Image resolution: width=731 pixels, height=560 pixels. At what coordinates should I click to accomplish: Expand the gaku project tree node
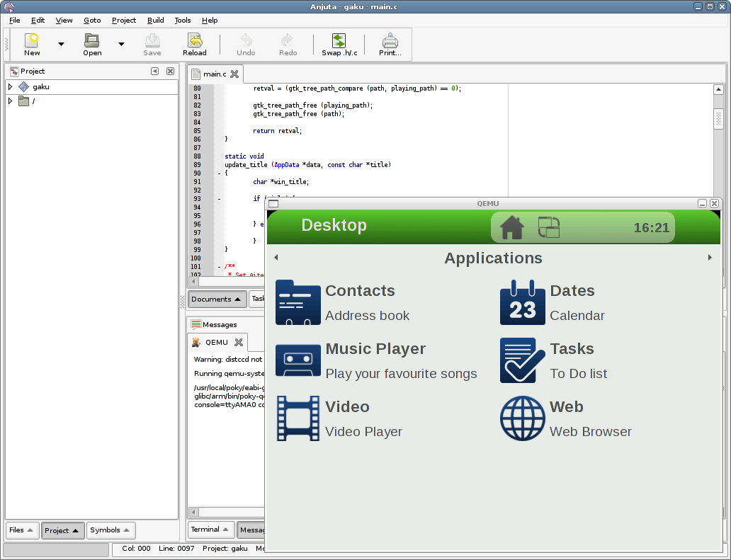tap(11, 87)
